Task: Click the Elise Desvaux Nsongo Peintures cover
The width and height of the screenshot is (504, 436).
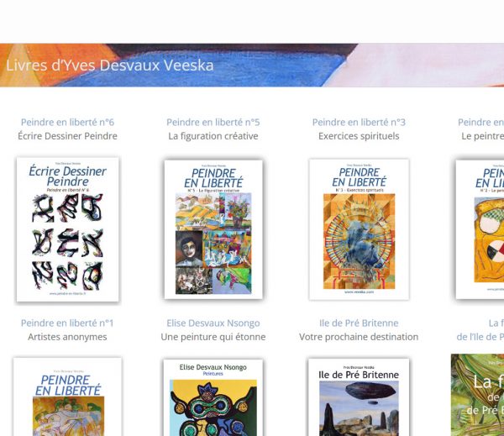Action: coord(213,397)
